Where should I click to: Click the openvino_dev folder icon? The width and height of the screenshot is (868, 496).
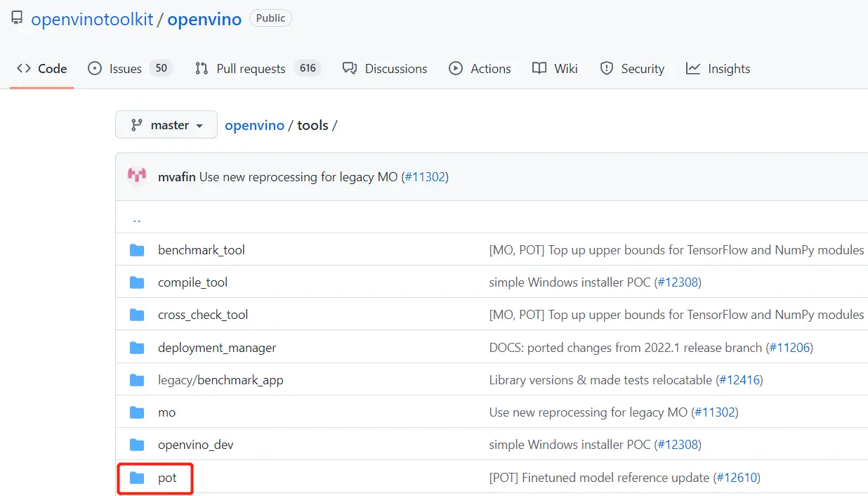(137, 445)
